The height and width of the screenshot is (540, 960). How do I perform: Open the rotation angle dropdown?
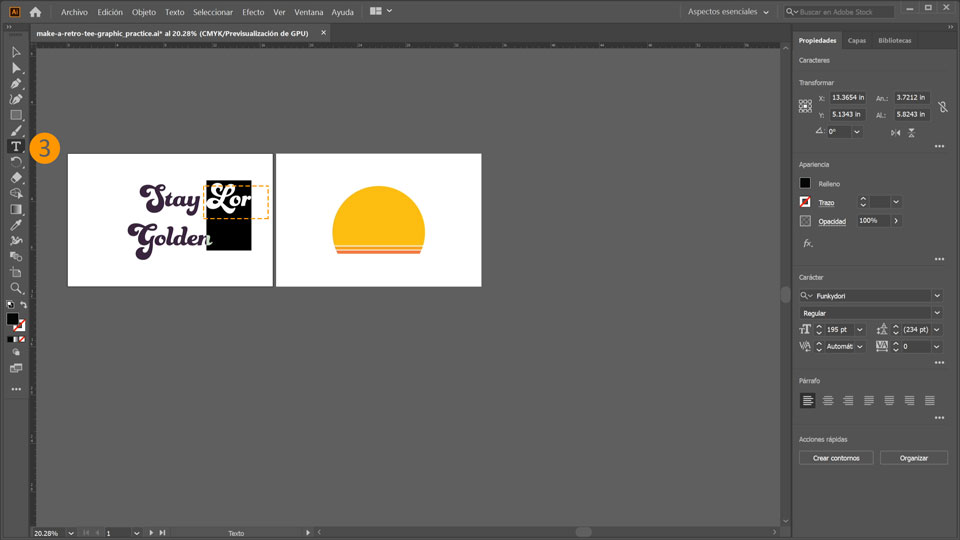point(857,132)
